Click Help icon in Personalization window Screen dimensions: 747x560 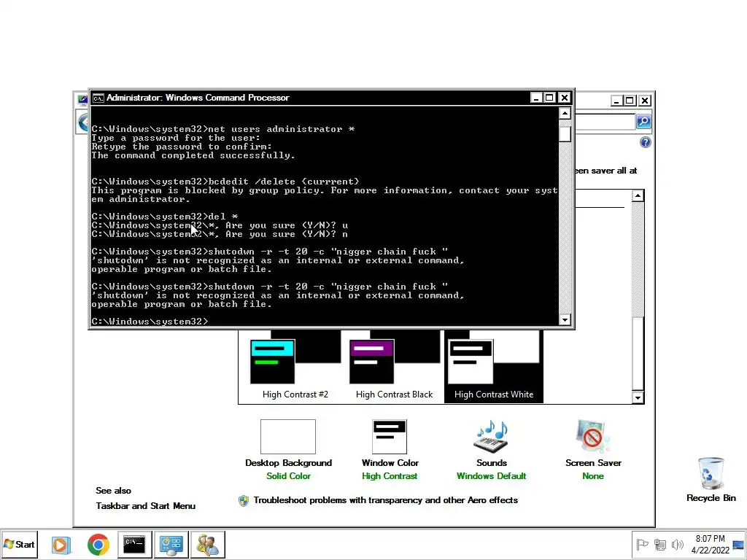coord(645,142)
